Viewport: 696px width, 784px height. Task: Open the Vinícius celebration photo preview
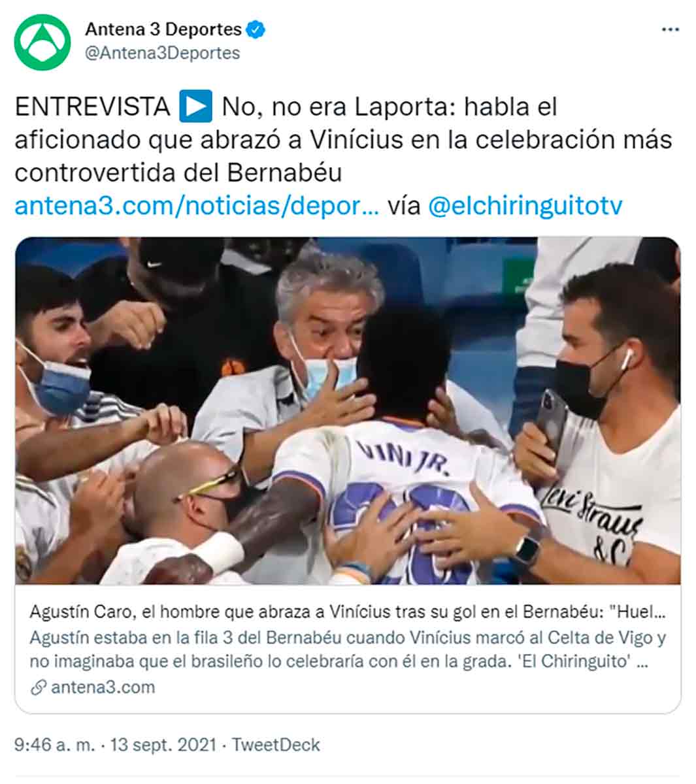coord(348,410)
